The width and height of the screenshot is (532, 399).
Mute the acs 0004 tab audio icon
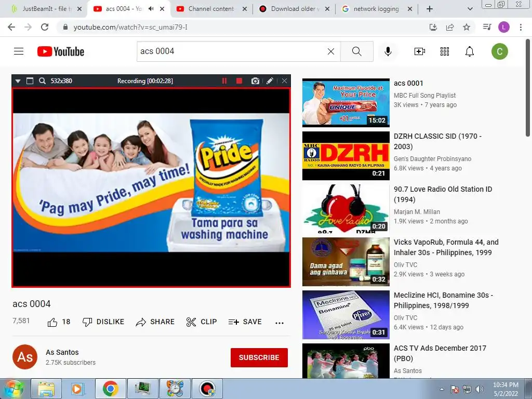151,9
